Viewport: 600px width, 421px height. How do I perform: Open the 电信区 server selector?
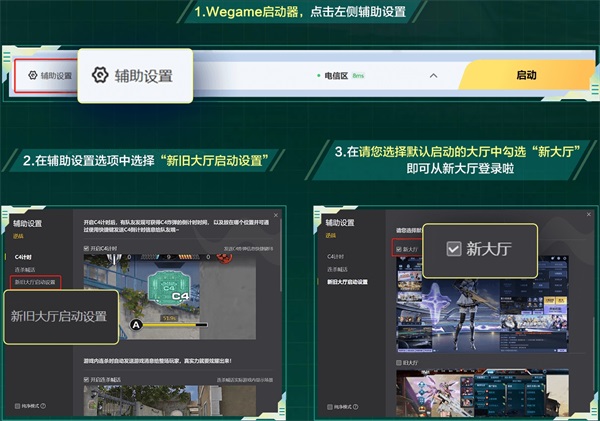336,76
